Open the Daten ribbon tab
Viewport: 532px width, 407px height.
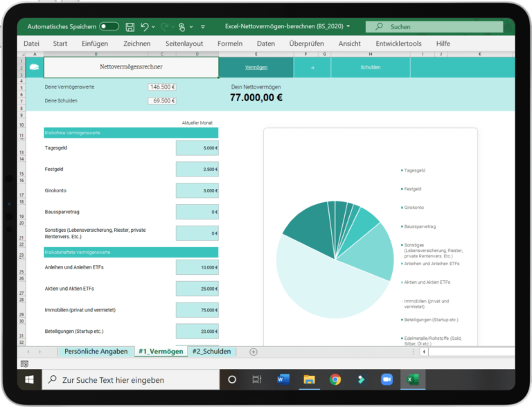coord(266,44)
